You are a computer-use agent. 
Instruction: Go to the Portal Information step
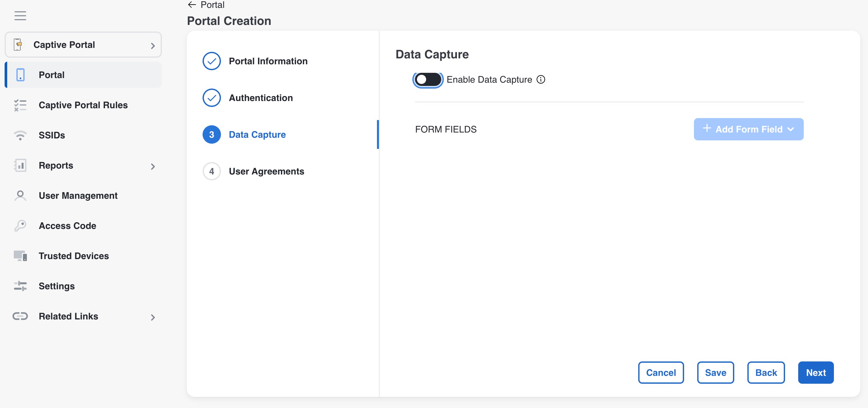click(x=268, y=61)
